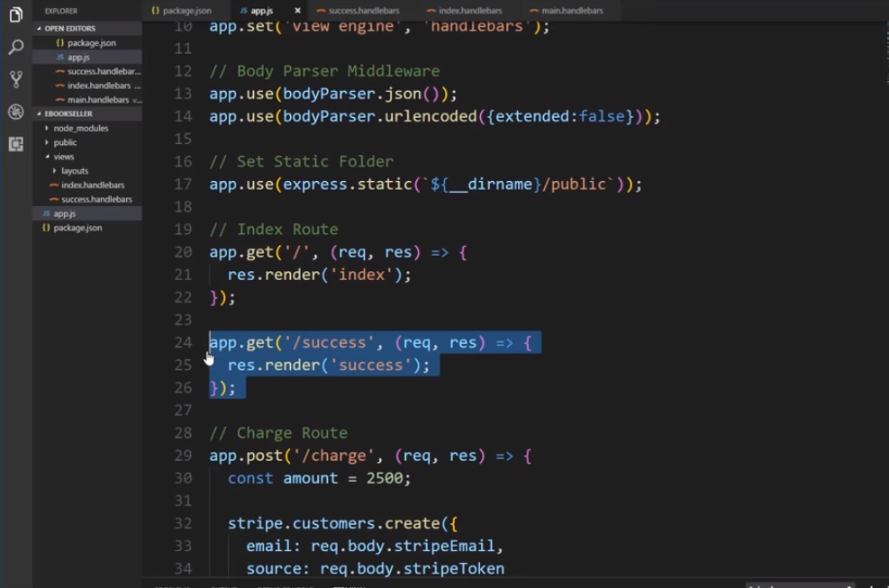Image resolution: width=889 pixels, height=588 pixels.
Task: Click line number 17 in gutter
Action: (x=183, y=185)
